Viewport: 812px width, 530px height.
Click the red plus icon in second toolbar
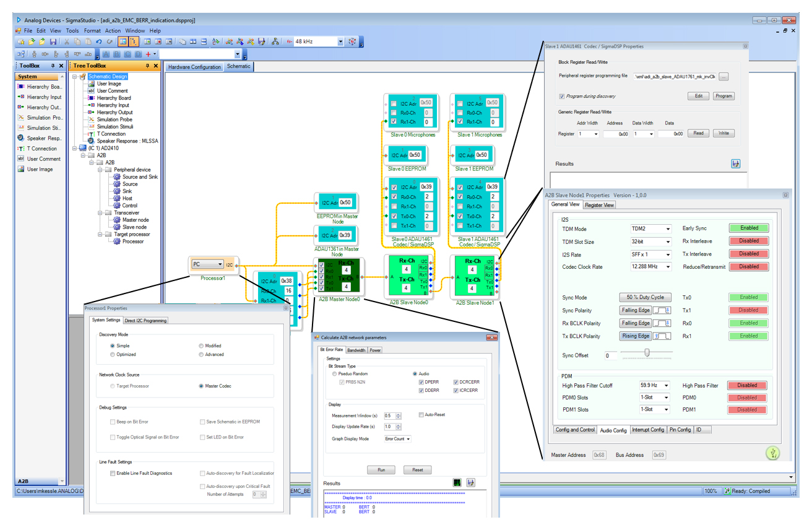(x=148, y=54)
